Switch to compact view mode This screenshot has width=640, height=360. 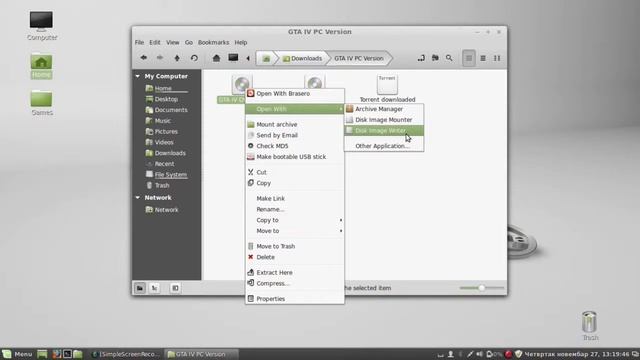tap(497, 58)
